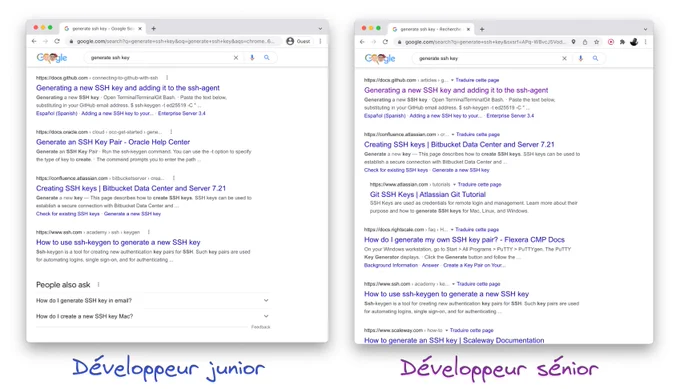
Task: Select 'generate ssh key' tab in senior browser
Action: tap(430, 29)
